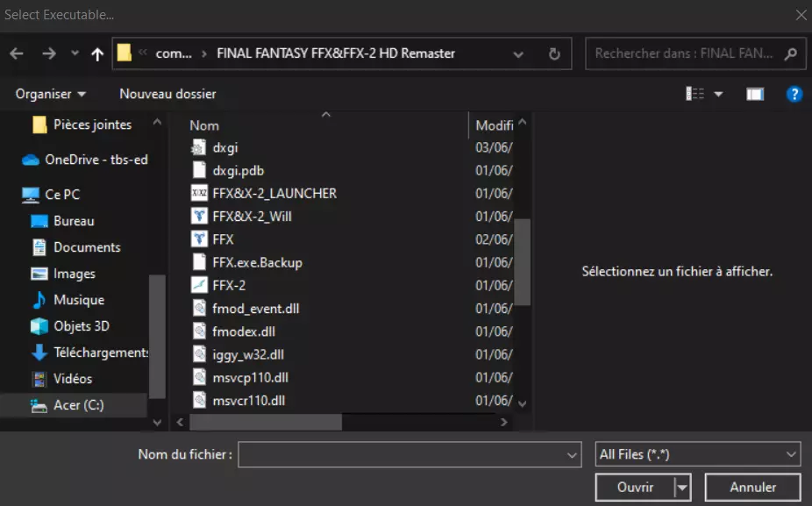Create a Nouveau dossier

(167, 94)
